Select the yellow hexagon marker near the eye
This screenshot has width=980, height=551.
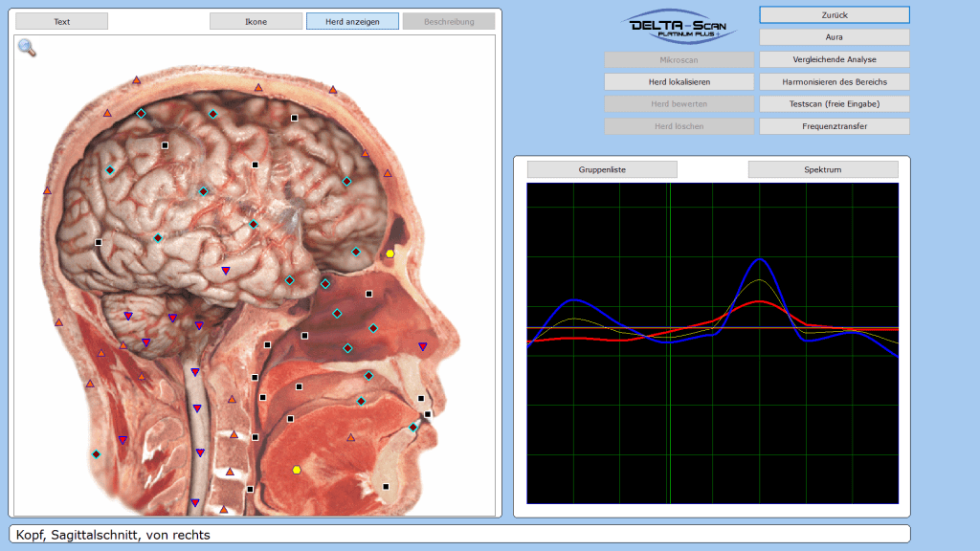[x=390, y=253]
